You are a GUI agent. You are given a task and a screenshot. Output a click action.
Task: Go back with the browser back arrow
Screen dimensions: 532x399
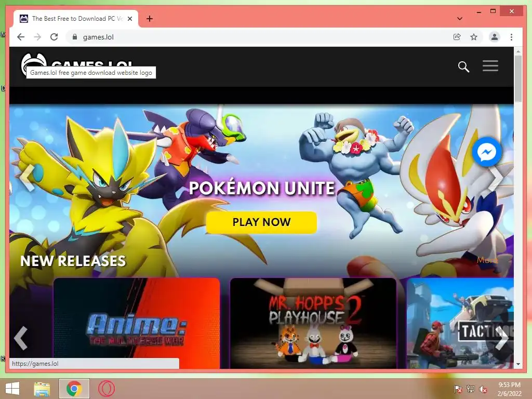21,37
